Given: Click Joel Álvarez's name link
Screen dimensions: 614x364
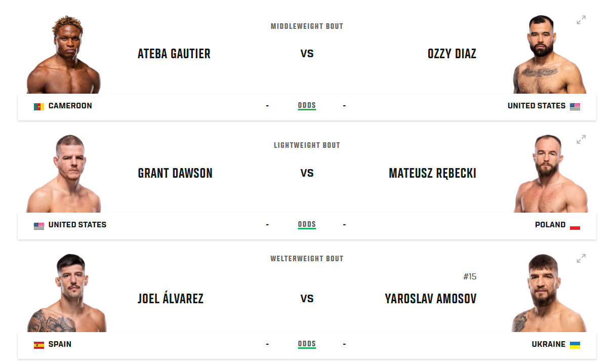Looking at the screenshot, I should tap(171, 299).
